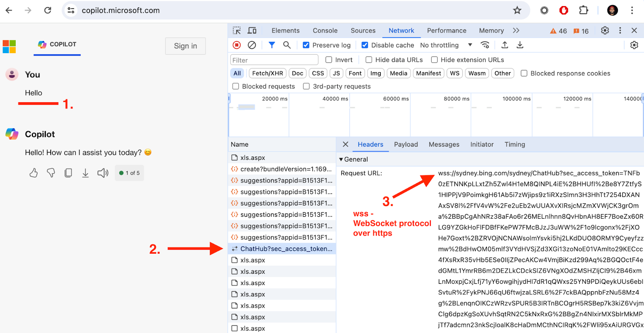Activate the inspect element selector icon
This screenshot has width=644, height=333.
(x=237, y=31)
